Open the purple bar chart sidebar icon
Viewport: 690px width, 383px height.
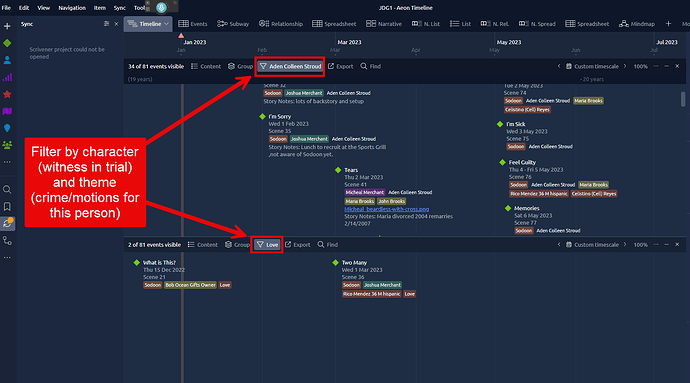(x=7, y=77)
